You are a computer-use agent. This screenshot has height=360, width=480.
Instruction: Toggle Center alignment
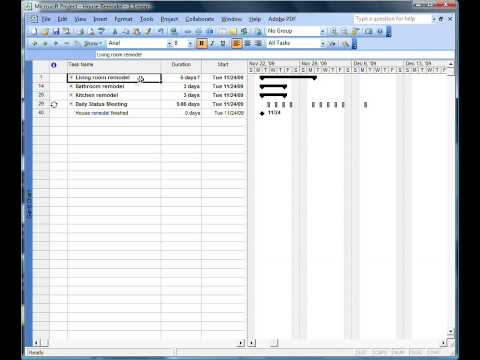248,43
